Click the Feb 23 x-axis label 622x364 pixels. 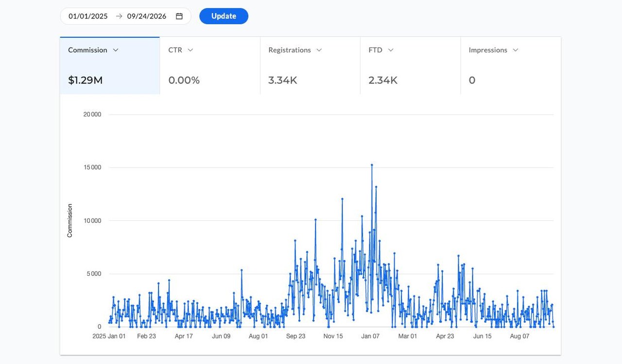(146, 336)
